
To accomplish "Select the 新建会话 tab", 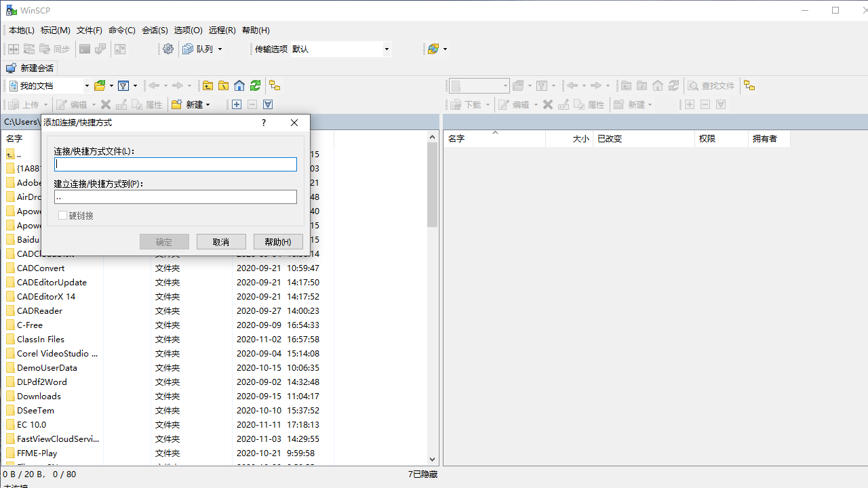I will coord(30,68).
